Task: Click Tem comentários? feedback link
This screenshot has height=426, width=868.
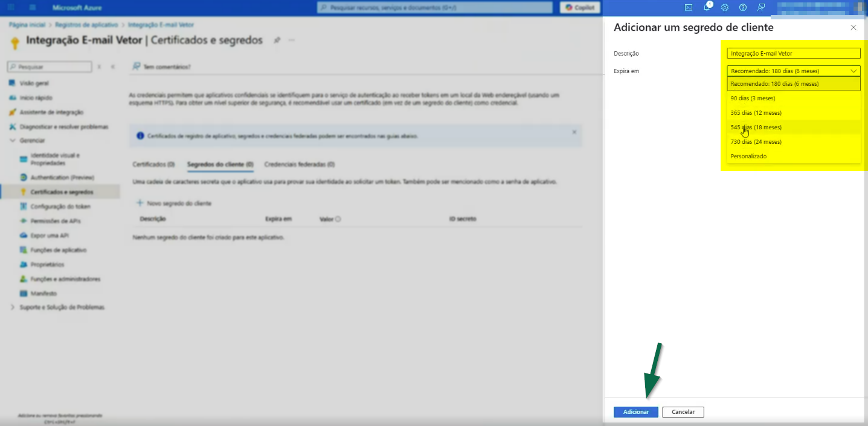Action: (x=162, y=67)
